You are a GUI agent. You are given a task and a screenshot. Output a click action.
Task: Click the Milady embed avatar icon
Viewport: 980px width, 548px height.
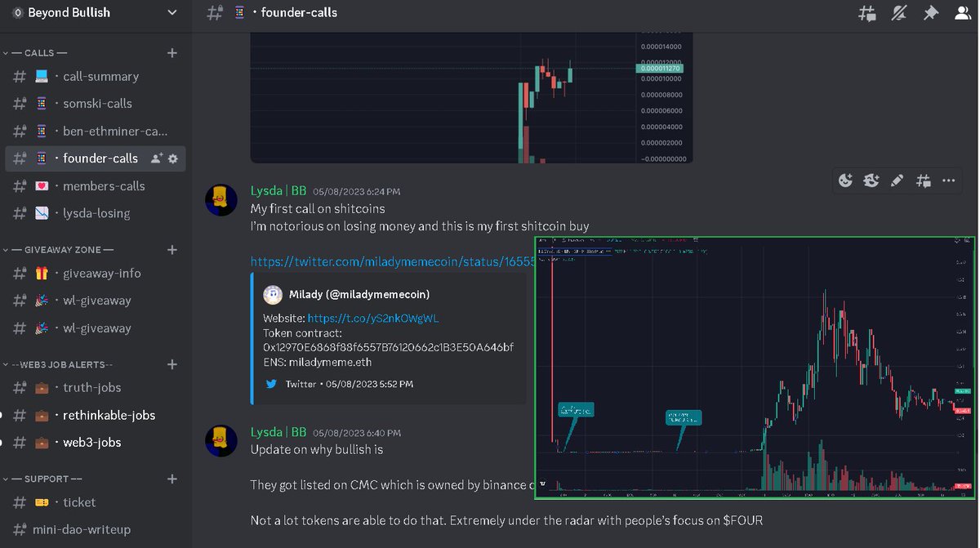click(272, 295)
